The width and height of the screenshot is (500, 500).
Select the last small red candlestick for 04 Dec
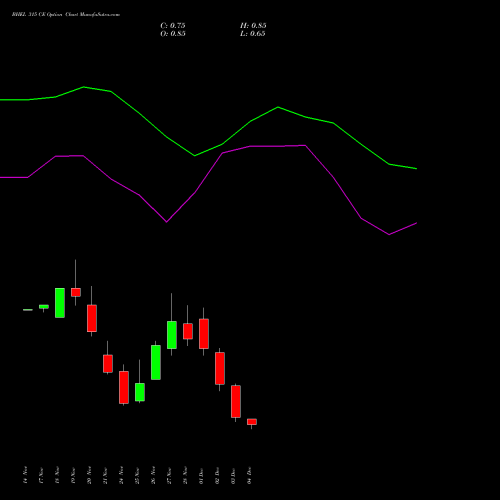point(252,422)
